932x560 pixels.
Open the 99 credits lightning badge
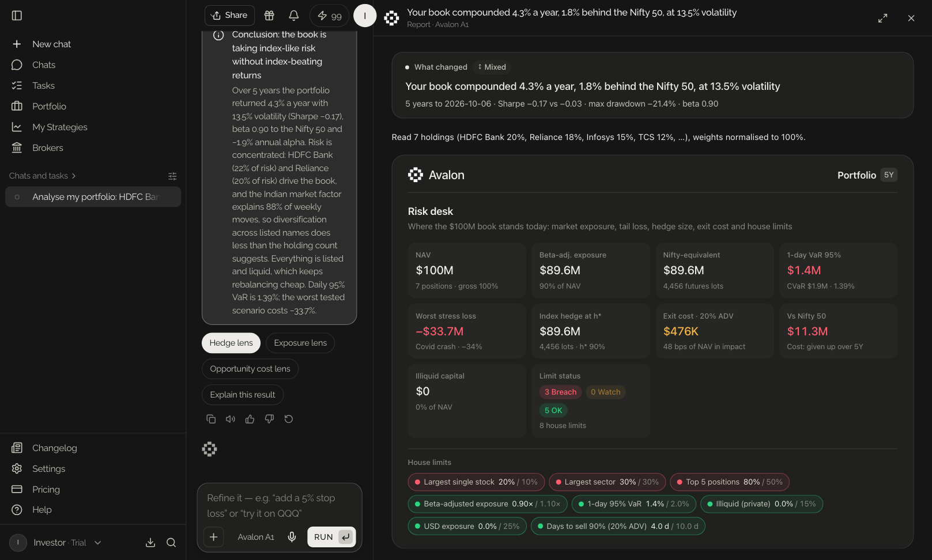330,16
